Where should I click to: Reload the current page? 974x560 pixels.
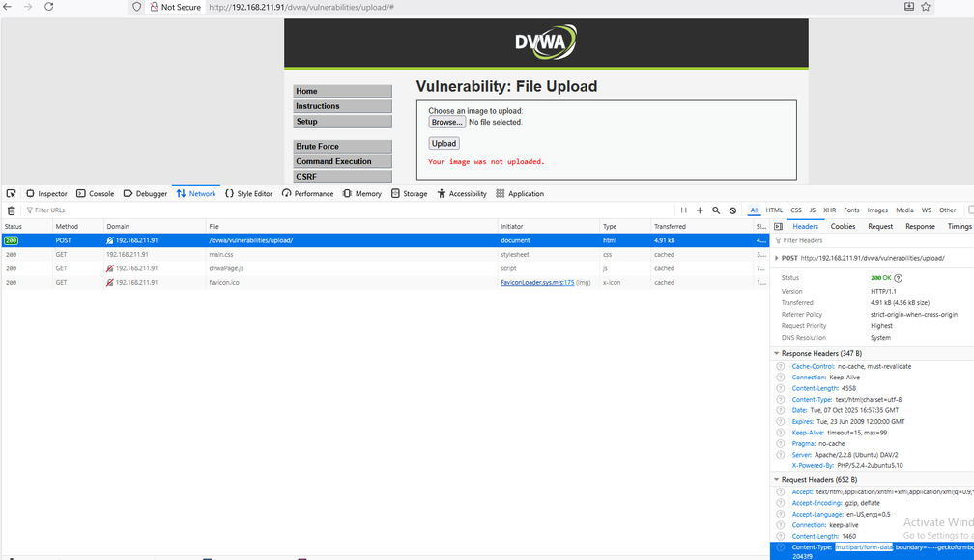49,7
